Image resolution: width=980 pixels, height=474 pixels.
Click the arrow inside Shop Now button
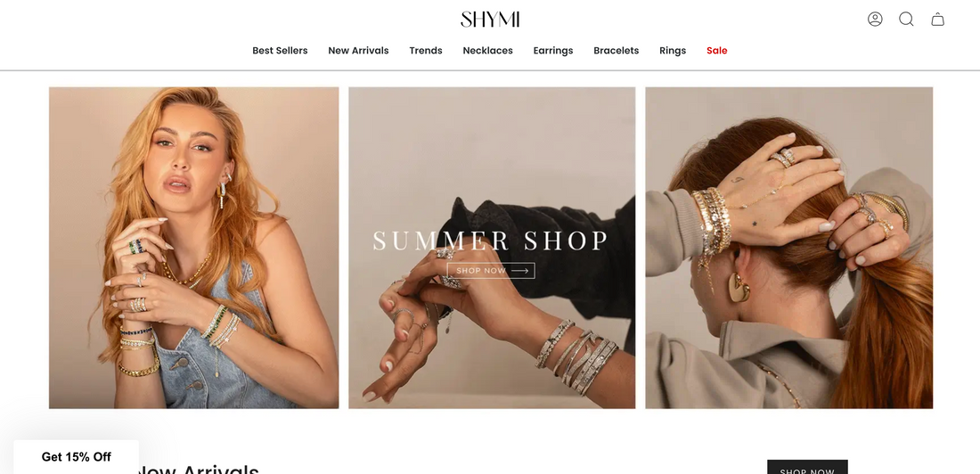pyautogui.click(x=520, y=271)
